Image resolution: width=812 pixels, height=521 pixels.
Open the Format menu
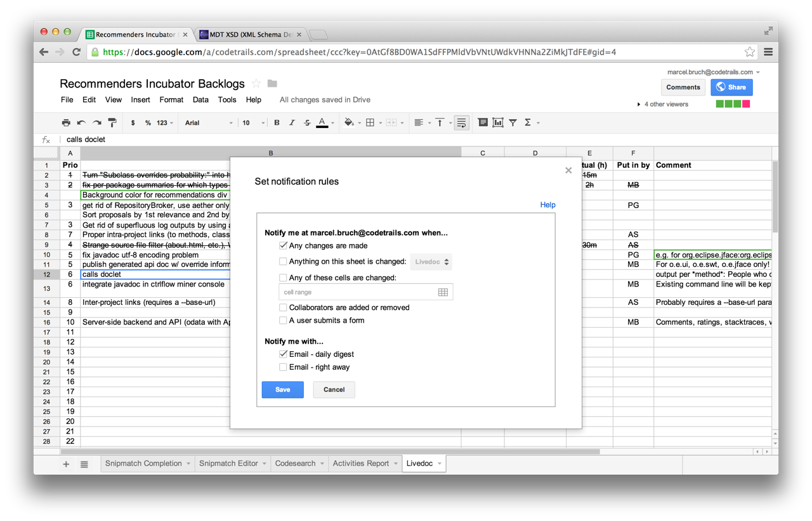pyautogui.click(x=171, y=100)
